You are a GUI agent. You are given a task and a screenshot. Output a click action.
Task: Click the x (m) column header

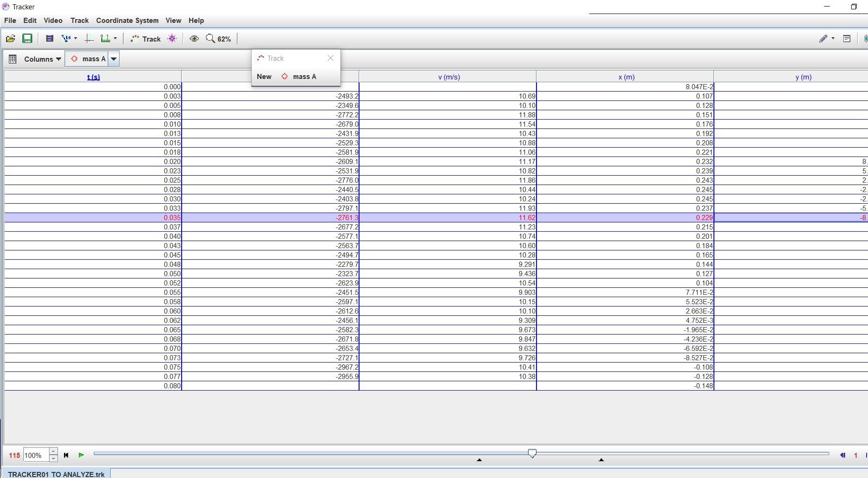(626, 77)
